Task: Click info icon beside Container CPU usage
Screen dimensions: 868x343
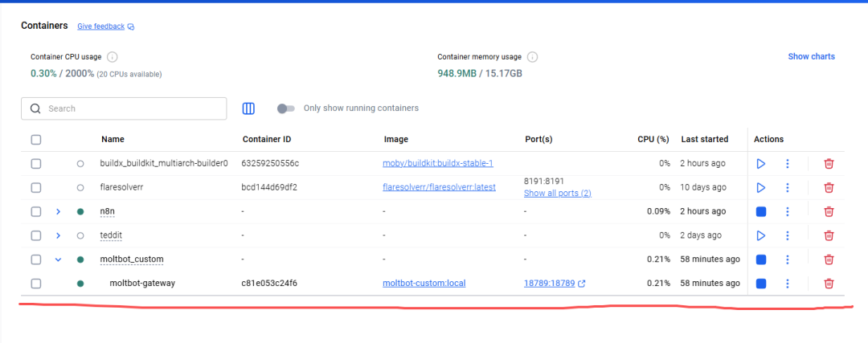Action: click(113, 57)
